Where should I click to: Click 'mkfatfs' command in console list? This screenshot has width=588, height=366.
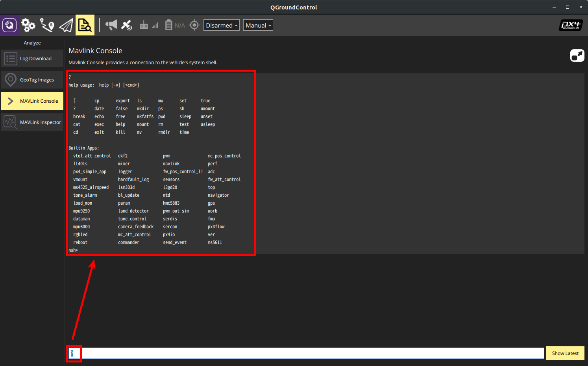145,116
